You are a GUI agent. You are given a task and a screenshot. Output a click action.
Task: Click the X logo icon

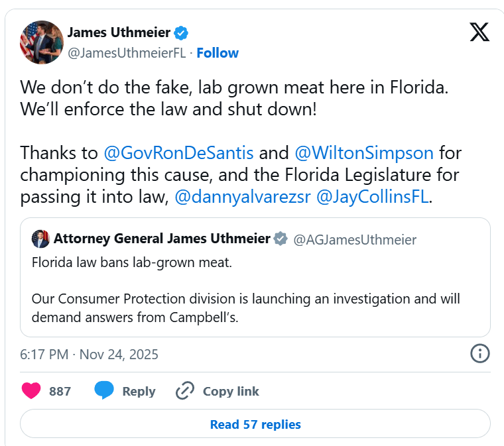pos(479,31)
